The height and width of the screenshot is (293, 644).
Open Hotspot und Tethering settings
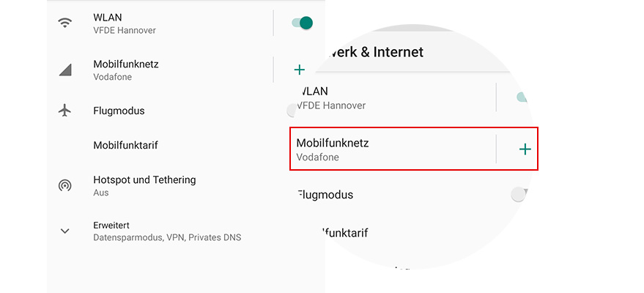[x=144, y=185]
